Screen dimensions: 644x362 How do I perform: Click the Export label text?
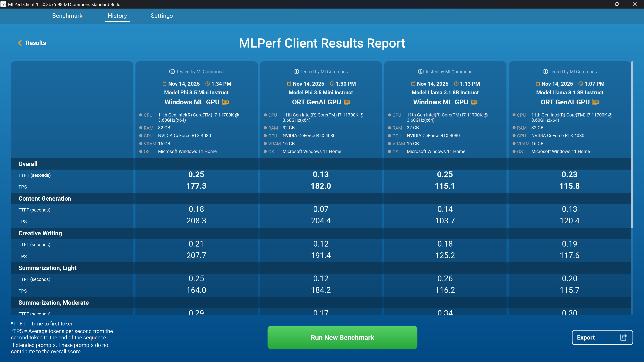(586, 338)
